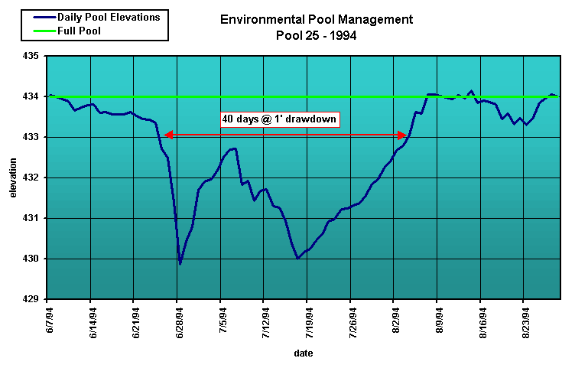Click the 7/19/94 date label
588x368 pixels.
310,323
